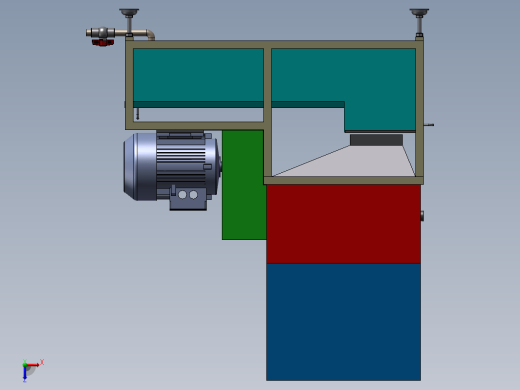This screenshot has height=390, width=520.
Task: Select the red panel of the model
Action: [x=343, y=224]
